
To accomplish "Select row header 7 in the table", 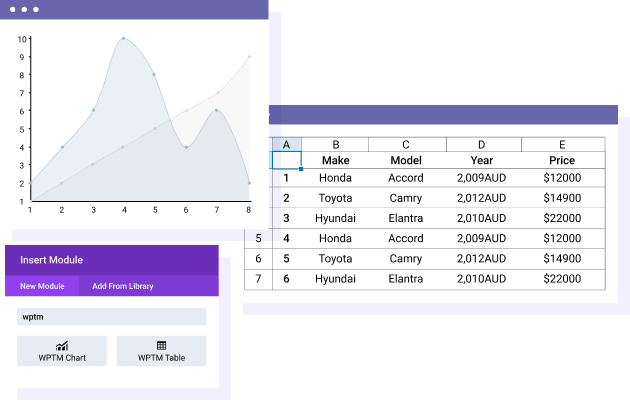I will 258,278.
